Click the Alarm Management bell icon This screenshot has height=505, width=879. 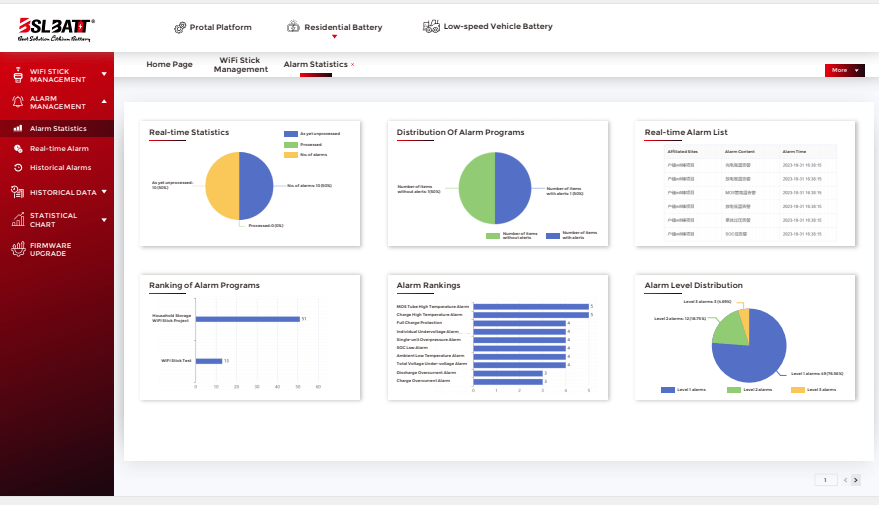pyautogui.click(x=18, y=102)
